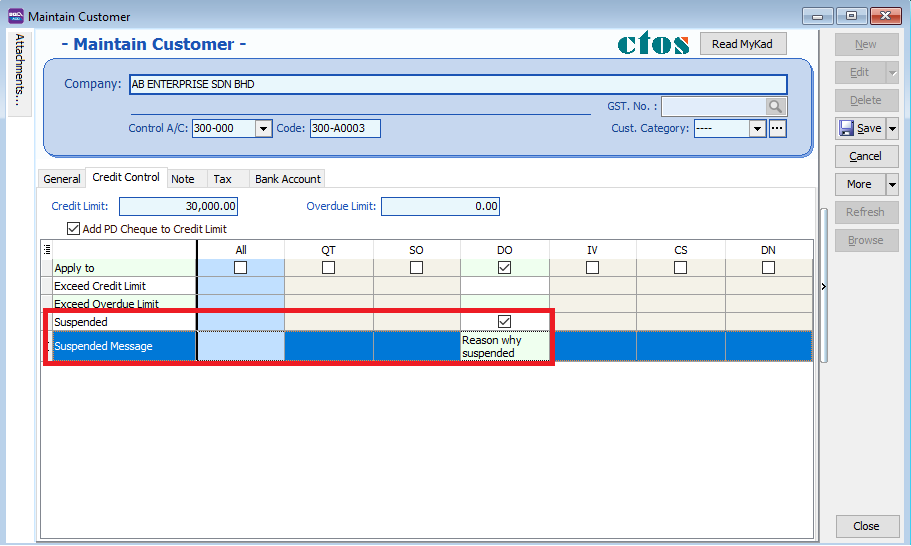Viewport: 911px width, 546px height.
Task: Toggle Add PD Cheque to Credit Limit
Action: tap(73, 229)
